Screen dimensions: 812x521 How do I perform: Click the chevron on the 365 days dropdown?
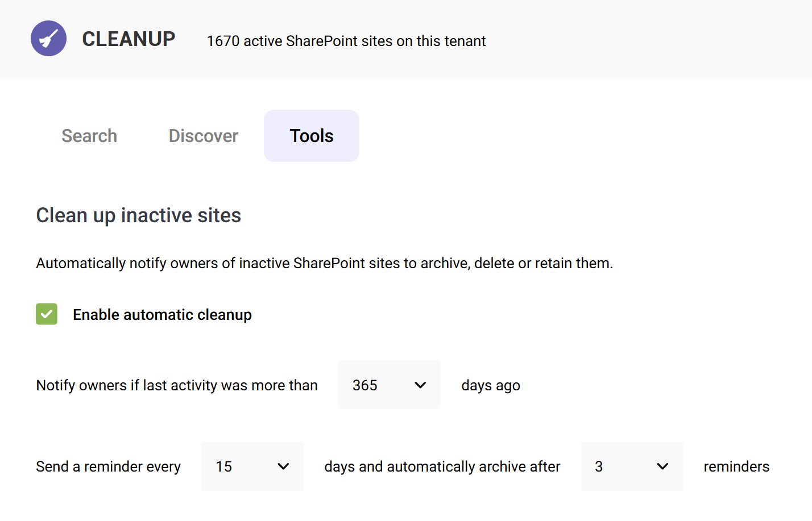pos(420,385)
